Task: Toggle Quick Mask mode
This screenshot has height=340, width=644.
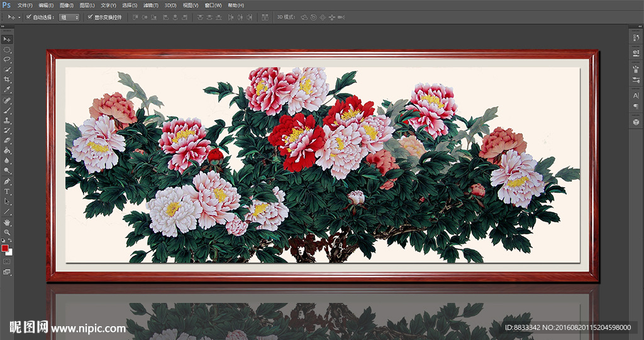Action: [7, 261]
